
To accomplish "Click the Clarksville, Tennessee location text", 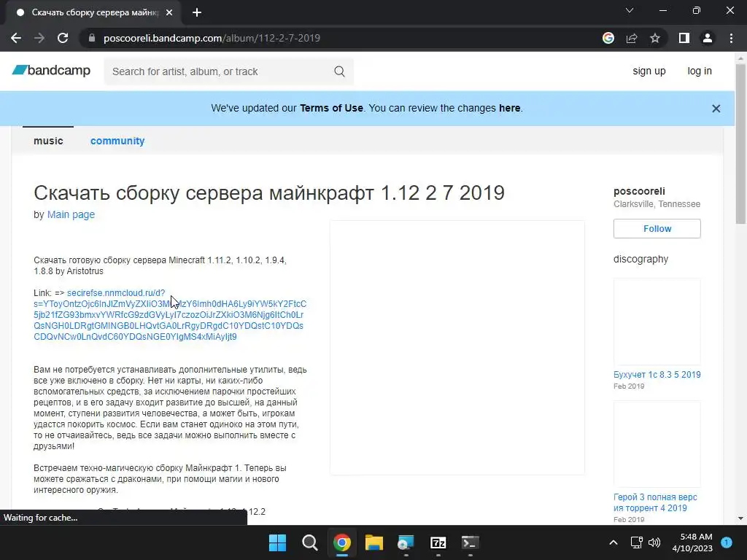I will (x=657, y=204).
